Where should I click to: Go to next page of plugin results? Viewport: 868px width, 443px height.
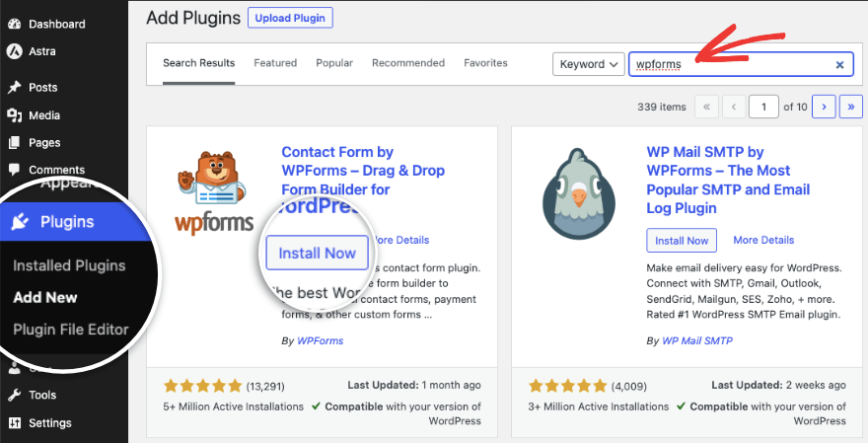824,106
